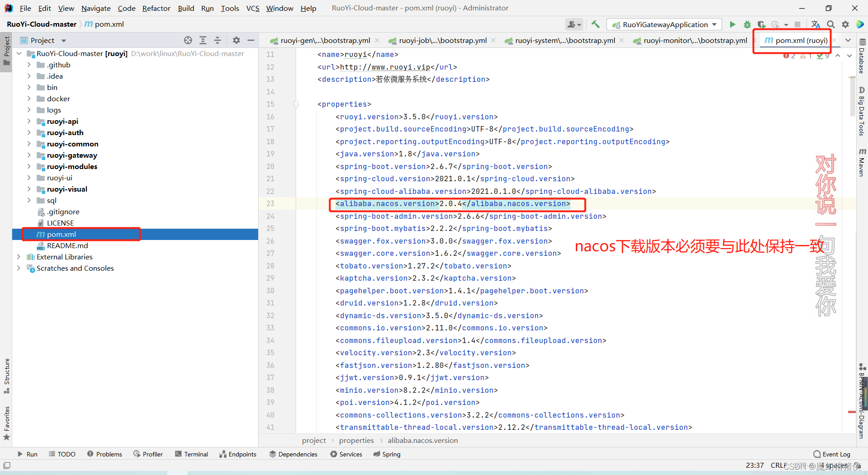Click Expand All icon in Project panel
The image size is (868, 475).
coord(203,40)
